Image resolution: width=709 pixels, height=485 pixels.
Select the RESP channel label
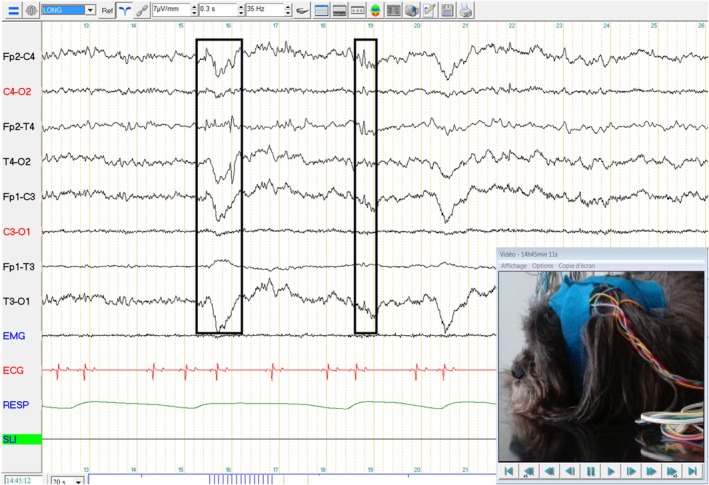click(16, 405)
